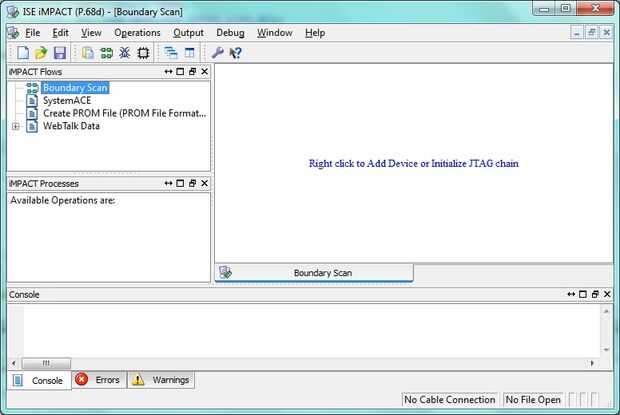620x415 pixels.
Task: Select the Boundary Scan document tab
Action: 314,273
